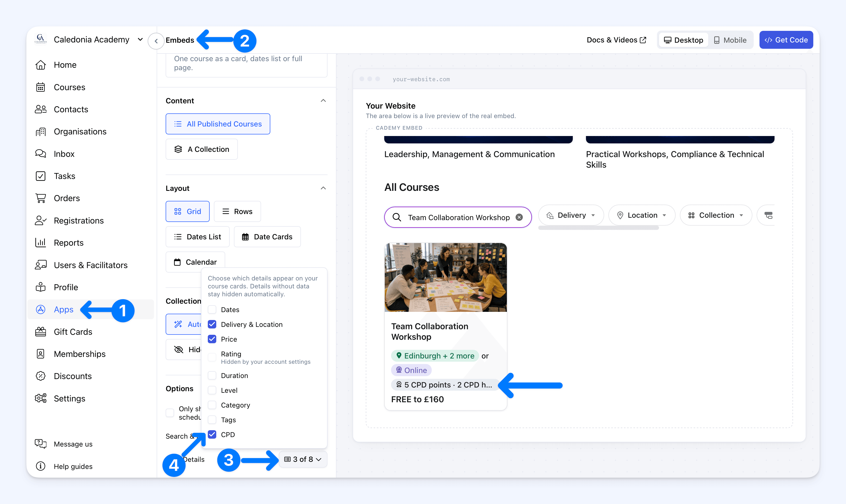The image size is (846, 504).
Task: Click the Team Collaboration Workshop search field
Action: point(458,217)
